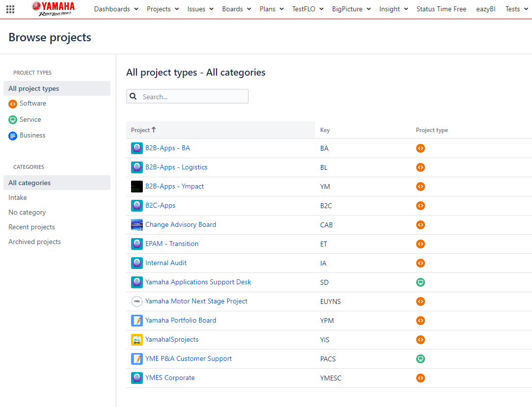Click the Yamaha logo
The width and height of the screenshot is (532, 407).
coord(53,8)
